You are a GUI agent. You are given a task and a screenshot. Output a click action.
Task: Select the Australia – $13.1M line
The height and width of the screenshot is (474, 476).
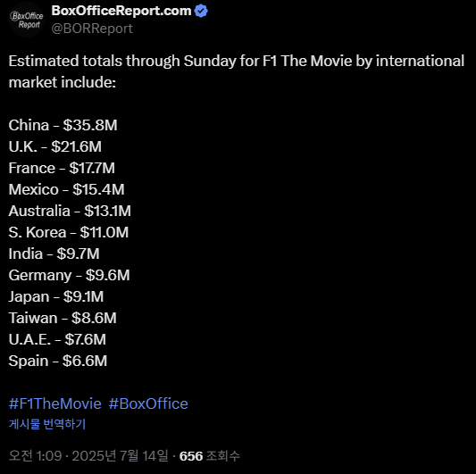[x=70, y=212]
